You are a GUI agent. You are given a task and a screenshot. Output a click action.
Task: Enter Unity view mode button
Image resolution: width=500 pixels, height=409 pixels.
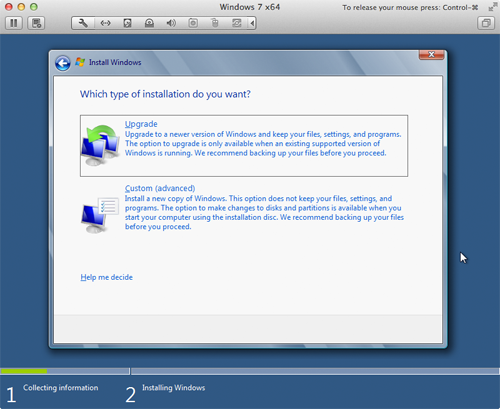point(486,23)
